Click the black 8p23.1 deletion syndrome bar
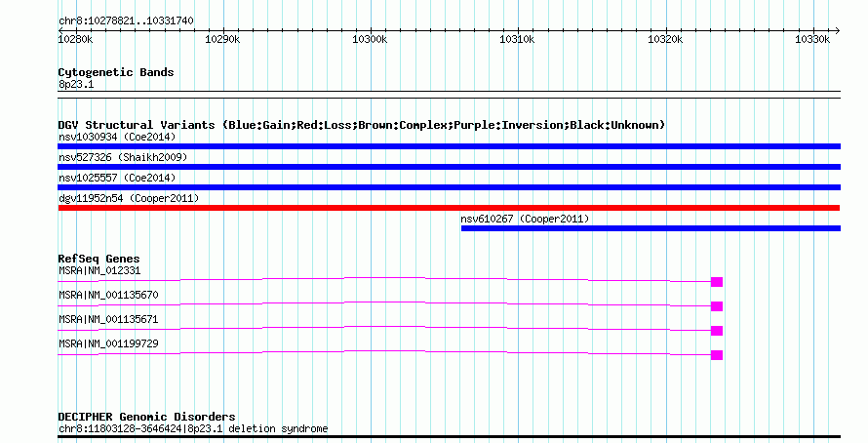This screenshot has height=443, width=868. point(449,437)
